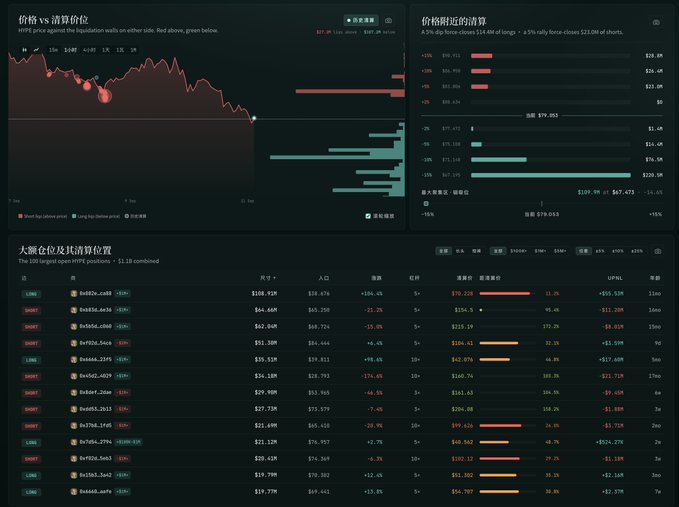Toggle the 历史清算 button above chart
This screenshot has height=507, width=679.
tap(361, 20)
